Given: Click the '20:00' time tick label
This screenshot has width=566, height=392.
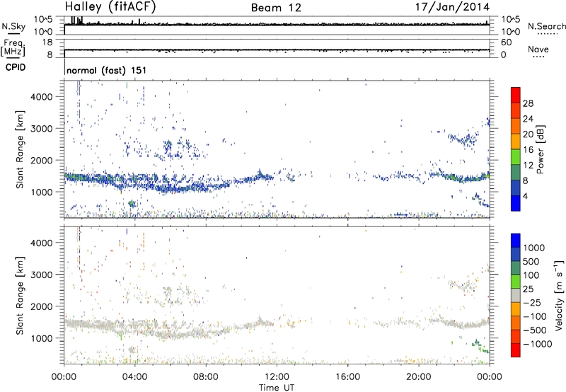Looking at the screenshot, I should 418,377.
